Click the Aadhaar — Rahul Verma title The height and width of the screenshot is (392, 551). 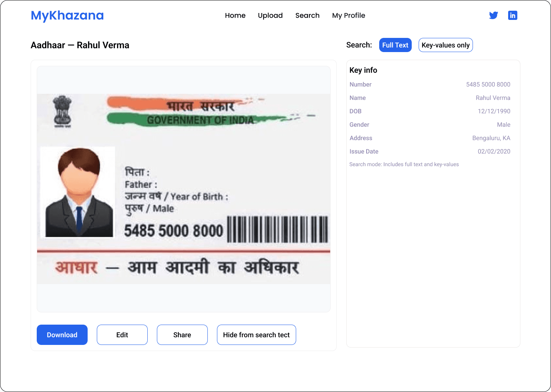point(80,45)
